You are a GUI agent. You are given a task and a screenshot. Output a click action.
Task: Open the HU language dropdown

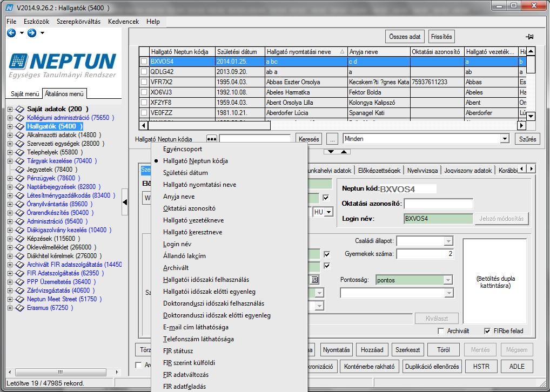click(329, 212)
